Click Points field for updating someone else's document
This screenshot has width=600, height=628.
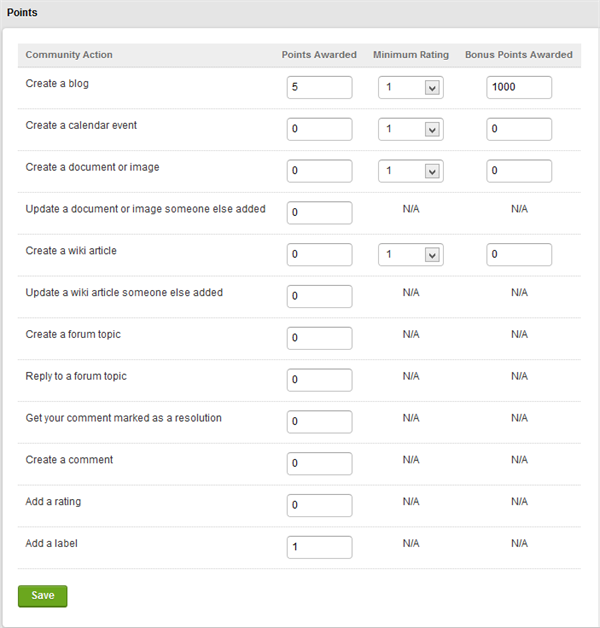pyautogui.click(x=319, y=213)
